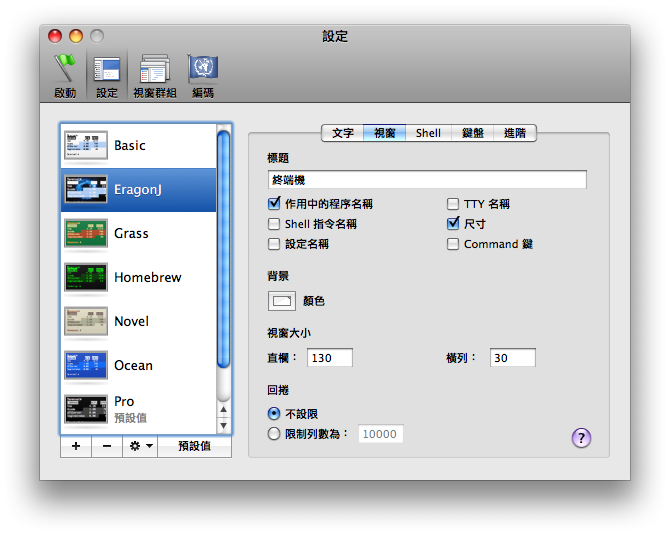The image size is (670, 535).
Task: Enable the Shell 指令名稱 checkbox
Action: (x=275, y=224)
